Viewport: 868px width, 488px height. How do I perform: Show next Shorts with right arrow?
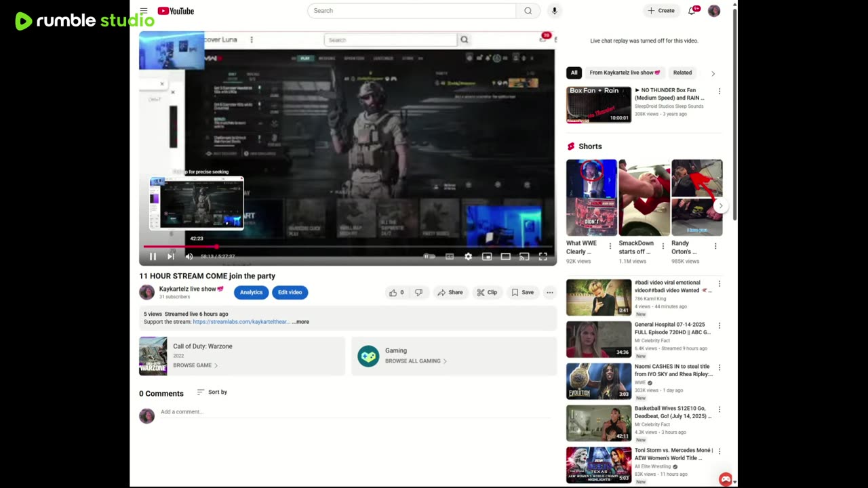point(720,205)
